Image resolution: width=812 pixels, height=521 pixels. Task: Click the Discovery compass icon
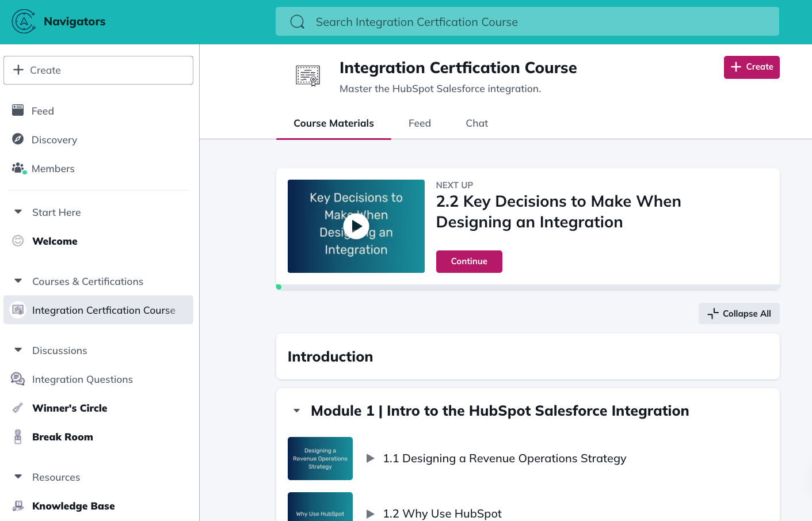[x=18, y=139]
